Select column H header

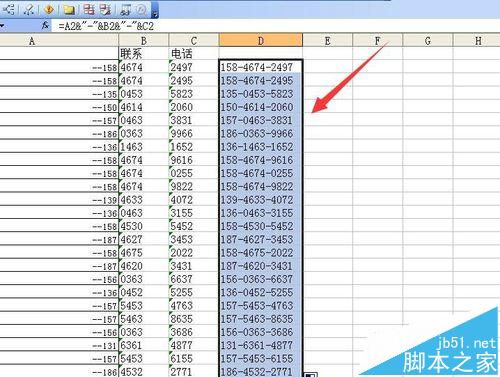477,41
